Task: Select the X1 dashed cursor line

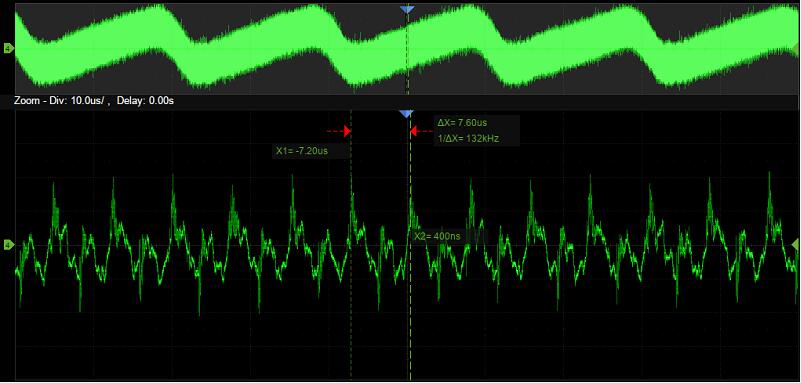Action: tap(351, 245)
